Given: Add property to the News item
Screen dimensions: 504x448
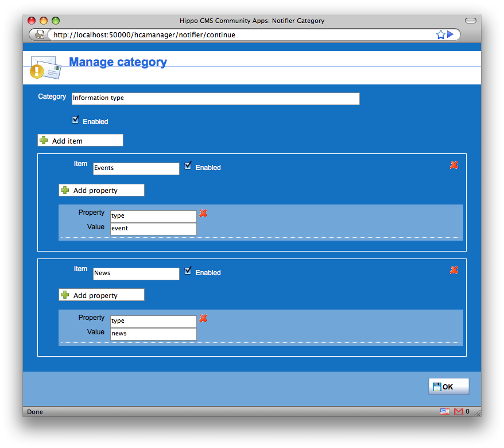Looking at the screenshot, I should tap(102, 295).
